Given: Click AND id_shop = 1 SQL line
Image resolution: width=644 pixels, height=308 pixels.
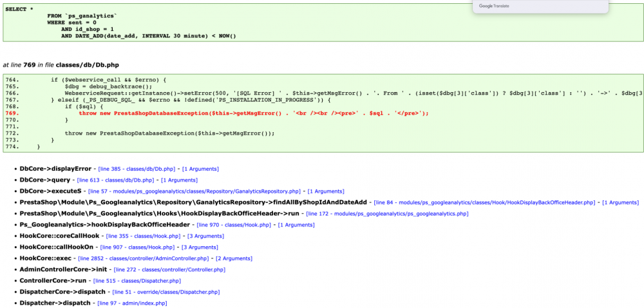Looking at the screenshot, I should click(x=88, y=29).
